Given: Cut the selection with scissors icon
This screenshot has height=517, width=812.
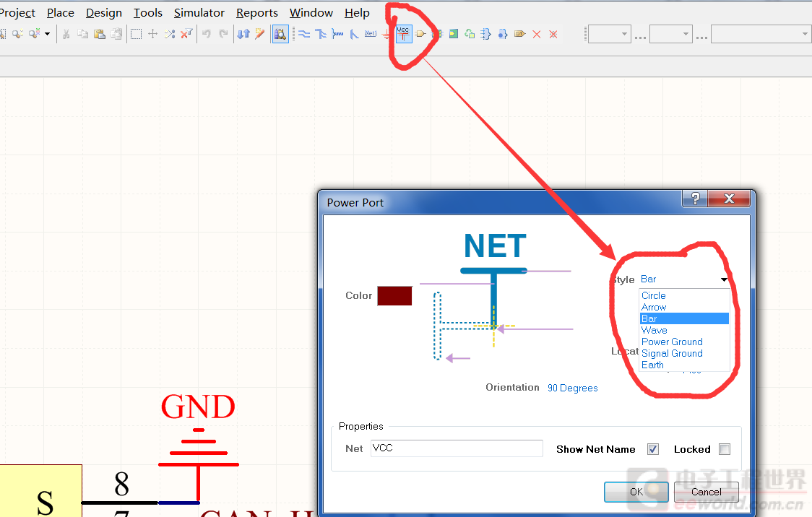Looking at the screenshot, I should [x=66, y=34].
